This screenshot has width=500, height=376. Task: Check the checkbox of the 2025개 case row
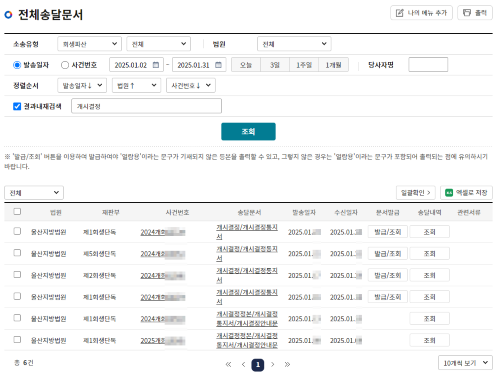point(17,340)
